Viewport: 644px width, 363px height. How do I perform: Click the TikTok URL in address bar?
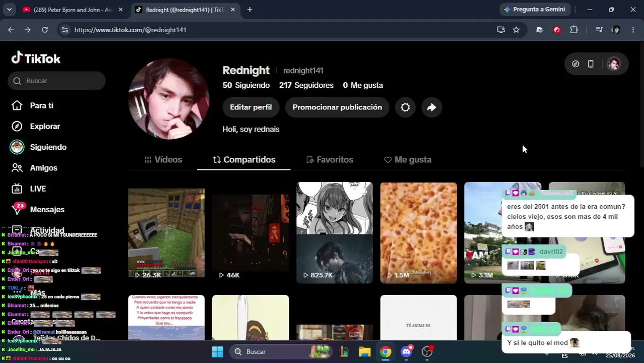[x=131, y=30]
